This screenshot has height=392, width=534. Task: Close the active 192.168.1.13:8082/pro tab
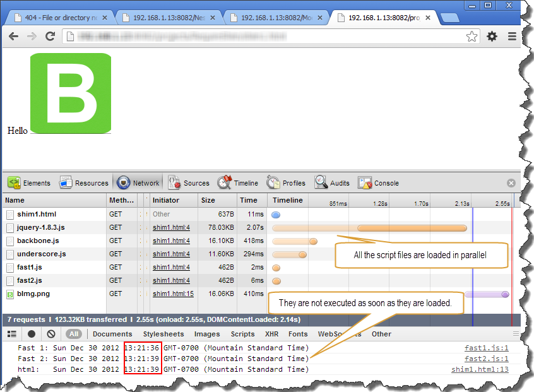(428, 18)
